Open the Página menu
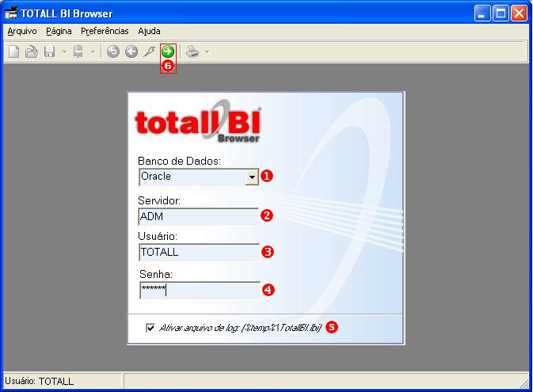 coord(59,31)
